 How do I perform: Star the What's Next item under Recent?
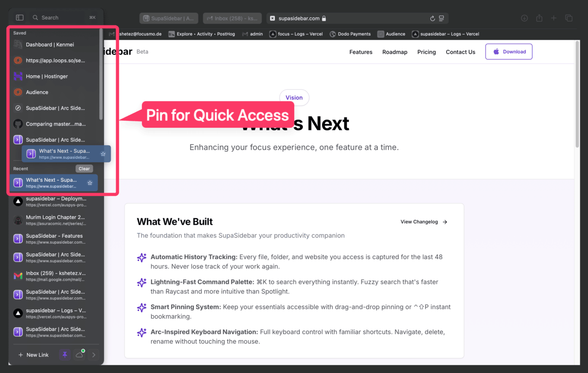90,183
